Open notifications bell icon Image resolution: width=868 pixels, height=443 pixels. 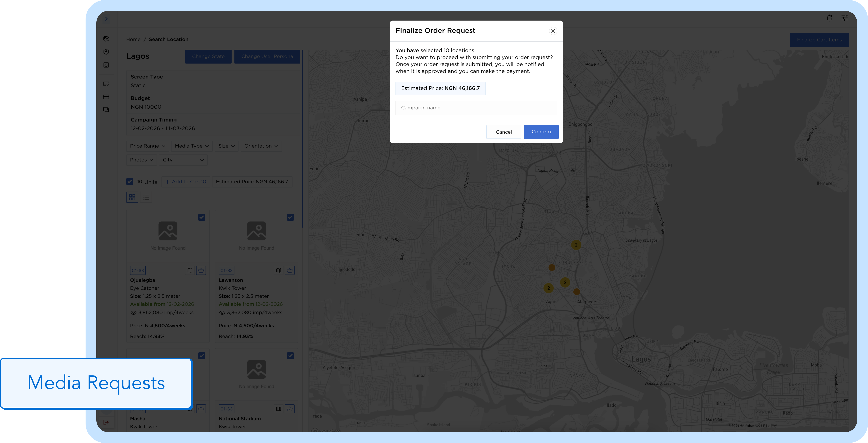tap(829, 18)
